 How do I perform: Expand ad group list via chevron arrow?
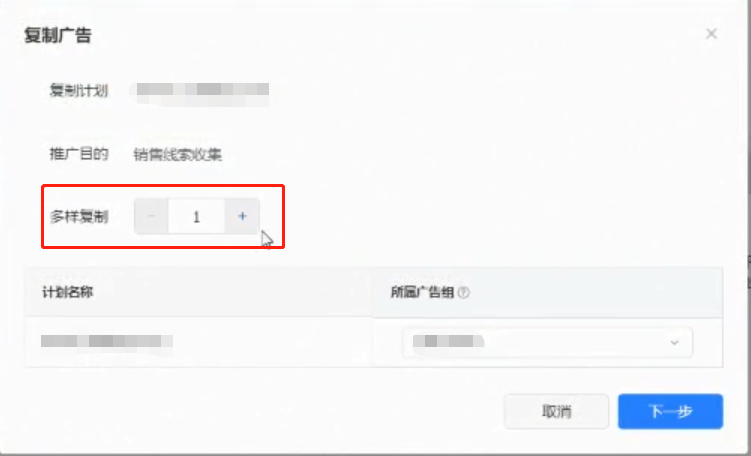(674, 342)
